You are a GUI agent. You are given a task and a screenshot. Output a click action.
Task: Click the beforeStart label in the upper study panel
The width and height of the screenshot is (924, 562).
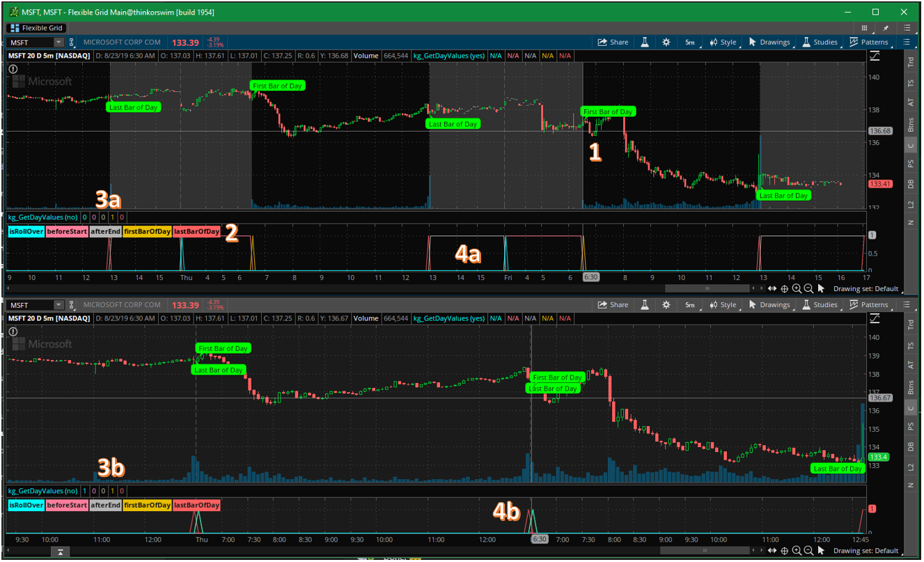coord(67,231)
